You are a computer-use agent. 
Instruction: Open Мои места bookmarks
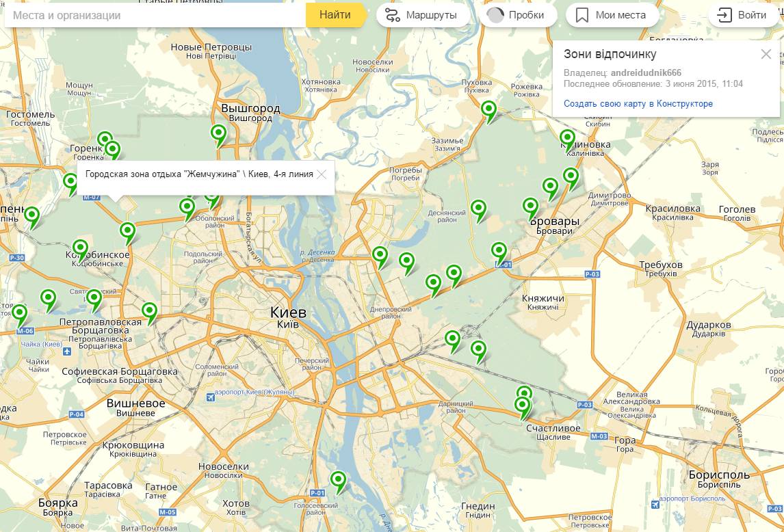point(610,15)
